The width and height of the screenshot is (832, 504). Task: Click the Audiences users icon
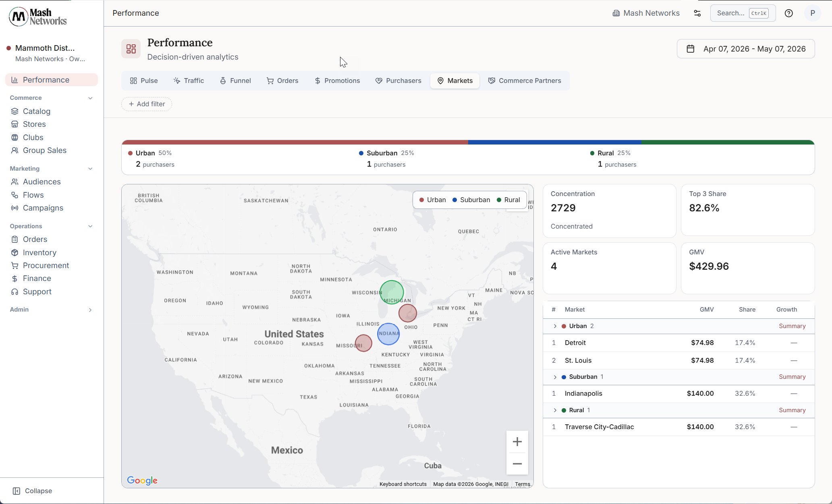click(x=15, y=182)
